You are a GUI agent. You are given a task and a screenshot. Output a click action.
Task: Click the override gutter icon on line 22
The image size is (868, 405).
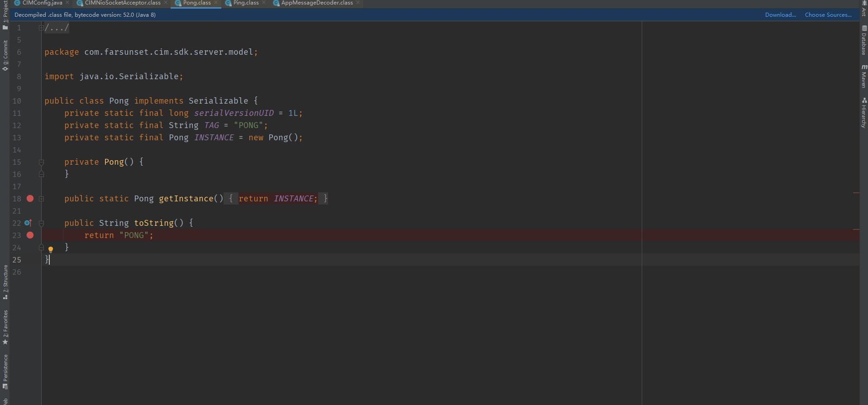(x=28, y=223)
